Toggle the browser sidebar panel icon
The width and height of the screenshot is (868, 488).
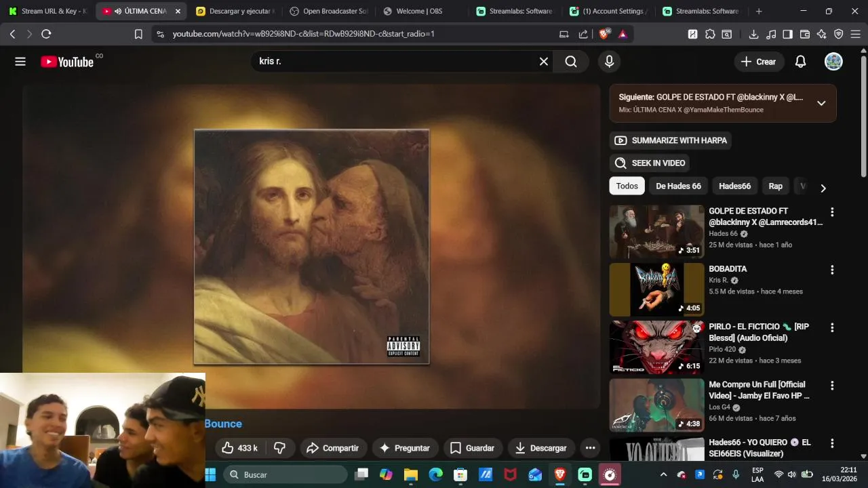click(x=787, y=34)
